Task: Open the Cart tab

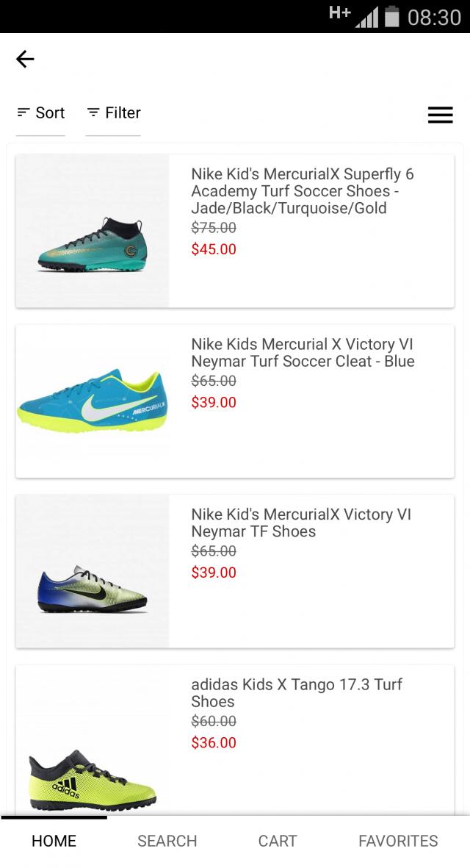Action: (278, 841)
